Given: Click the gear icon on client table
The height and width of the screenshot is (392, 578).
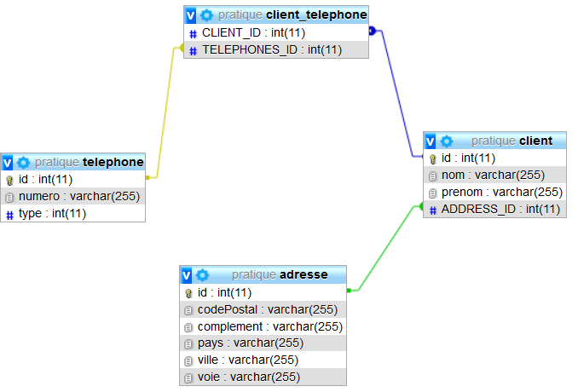Looking at the screenshot, I should click(446, 141).
